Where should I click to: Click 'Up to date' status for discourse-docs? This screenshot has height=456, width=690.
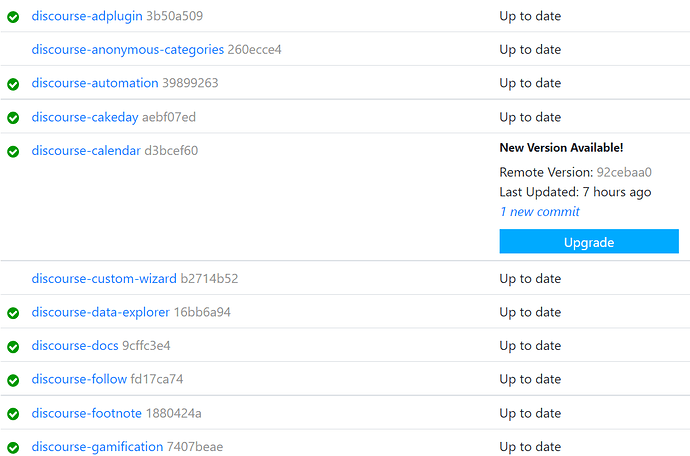coord(530,346)
